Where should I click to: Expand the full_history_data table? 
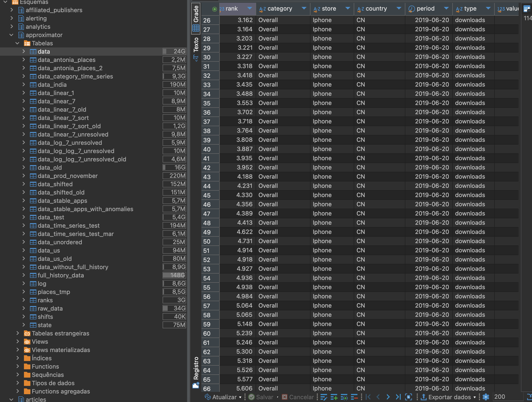point(23,275)
